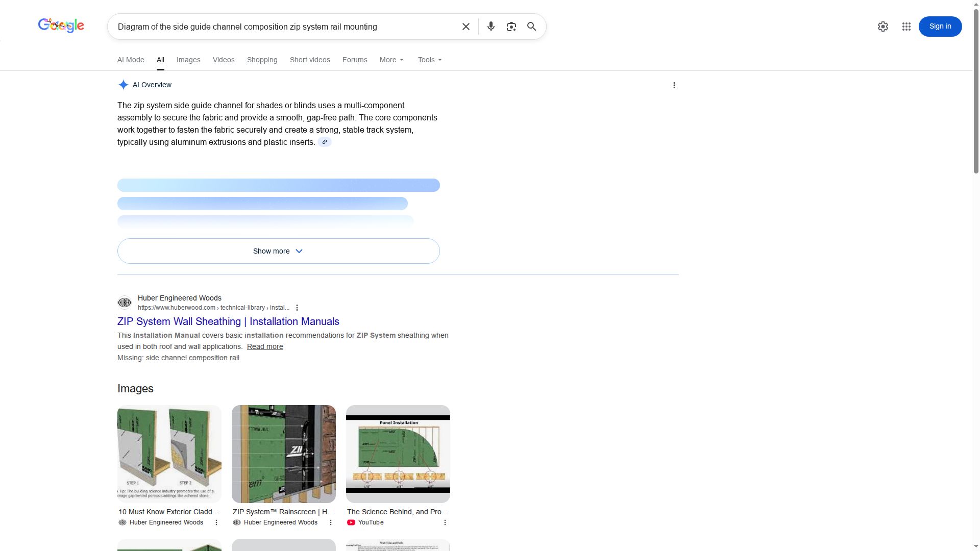Open AI Overview three-dot options

674,85
